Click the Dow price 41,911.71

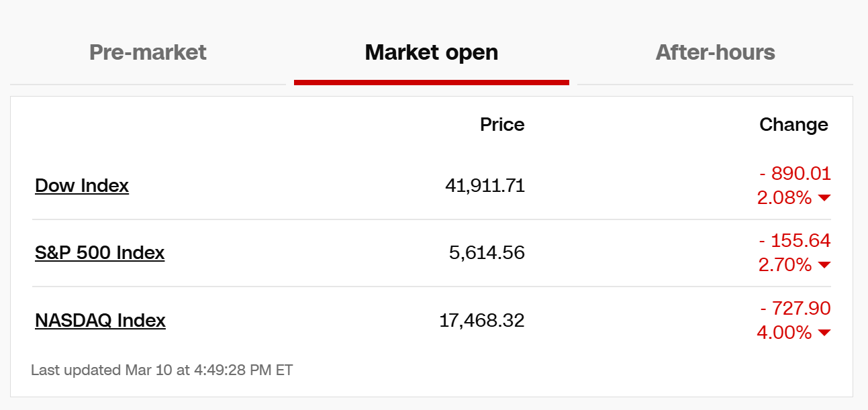coord(485,185)
